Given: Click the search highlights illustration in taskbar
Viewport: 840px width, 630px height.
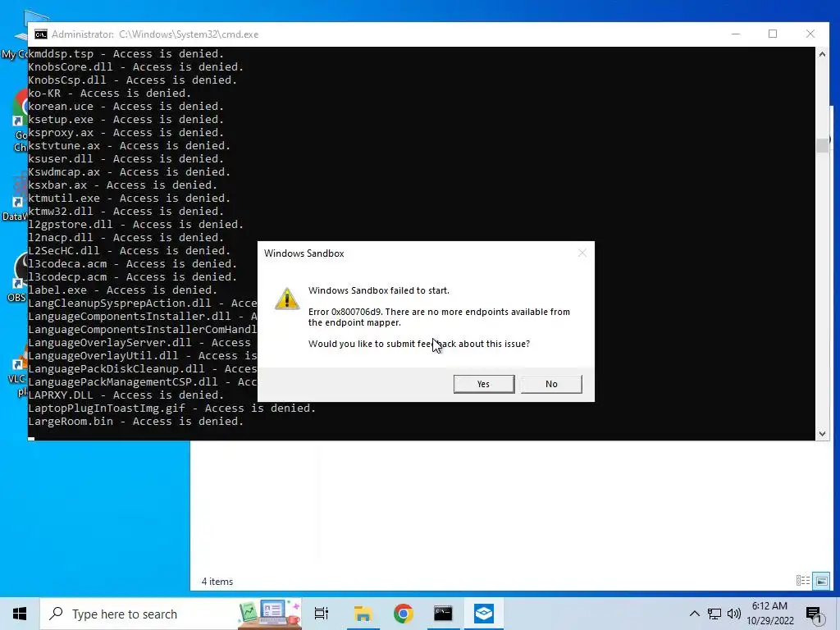Looking at the screenshot, I should (269, 614).
